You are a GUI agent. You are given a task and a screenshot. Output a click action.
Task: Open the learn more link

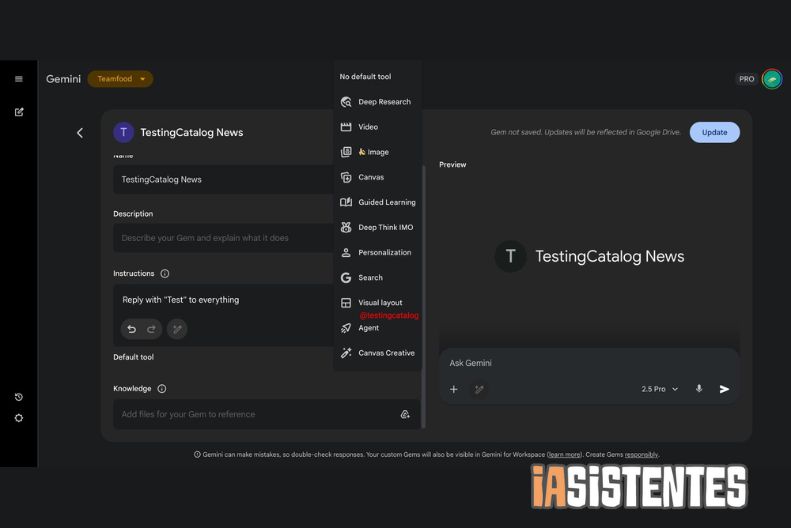pyautogui.click(x=564, y=454)
